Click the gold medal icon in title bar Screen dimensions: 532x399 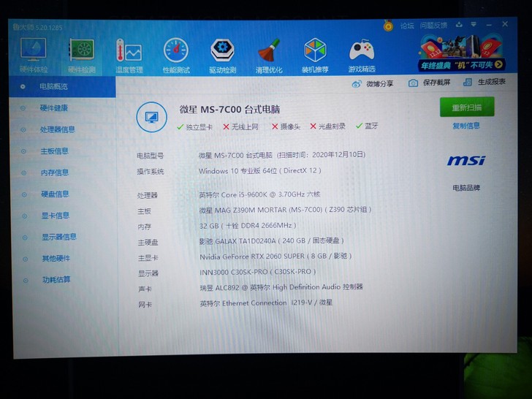(x=388, y=26)
